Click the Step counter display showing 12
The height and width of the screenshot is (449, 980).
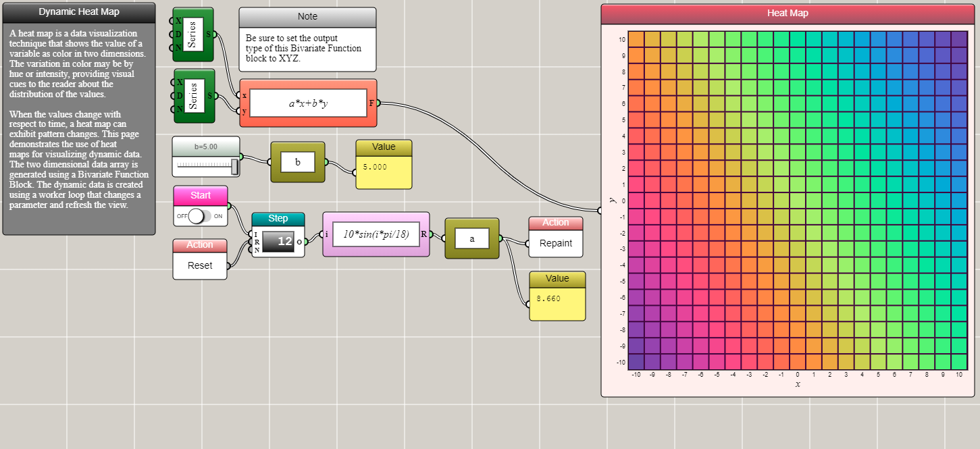[278, 240]
